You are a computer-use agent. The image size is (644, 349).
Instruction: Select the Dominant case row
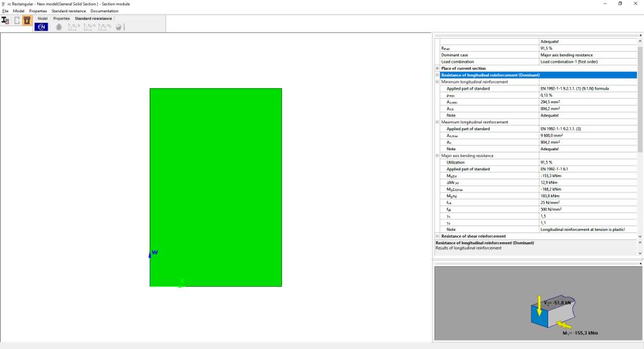pyautogui.click(x=539, y=54)
